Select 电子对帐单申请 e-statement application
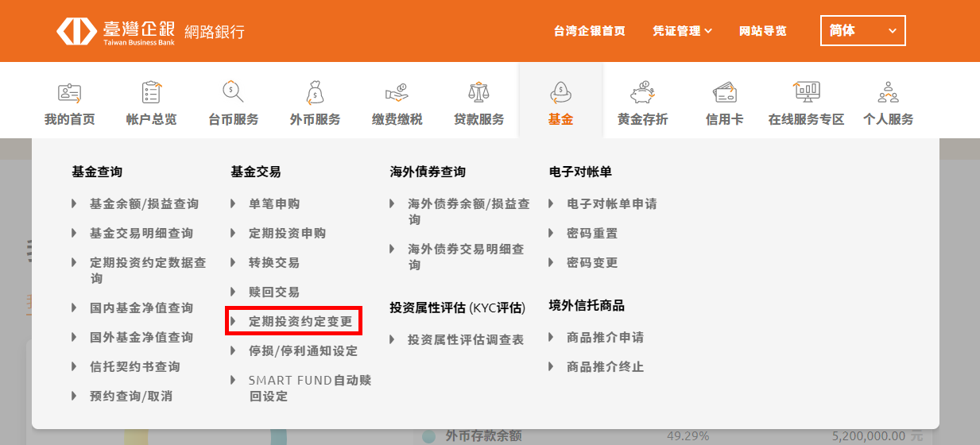 [x=611, y=204]
